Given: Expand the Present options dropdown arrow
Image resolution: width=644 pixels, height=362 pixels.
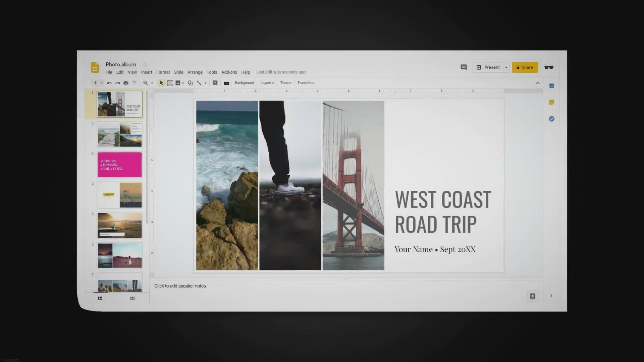Looking at the screenshot, I should 506,67.
